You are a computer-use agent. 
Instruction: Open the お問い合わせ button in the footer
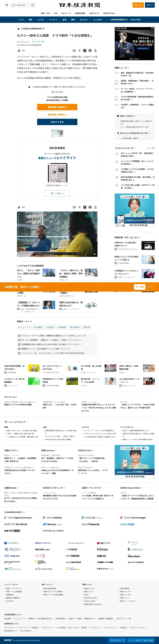tap(117, 640)
